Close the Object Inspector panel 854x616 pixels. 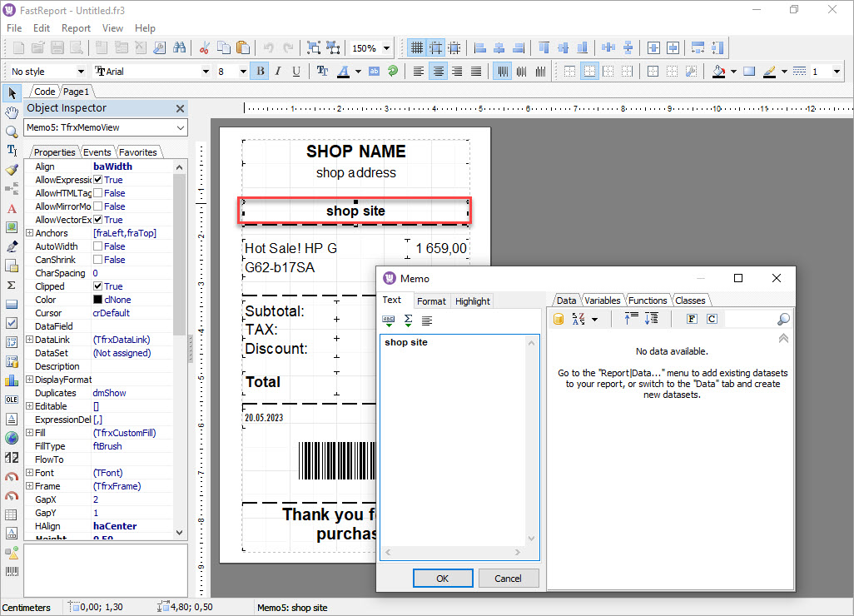point(181,108)
